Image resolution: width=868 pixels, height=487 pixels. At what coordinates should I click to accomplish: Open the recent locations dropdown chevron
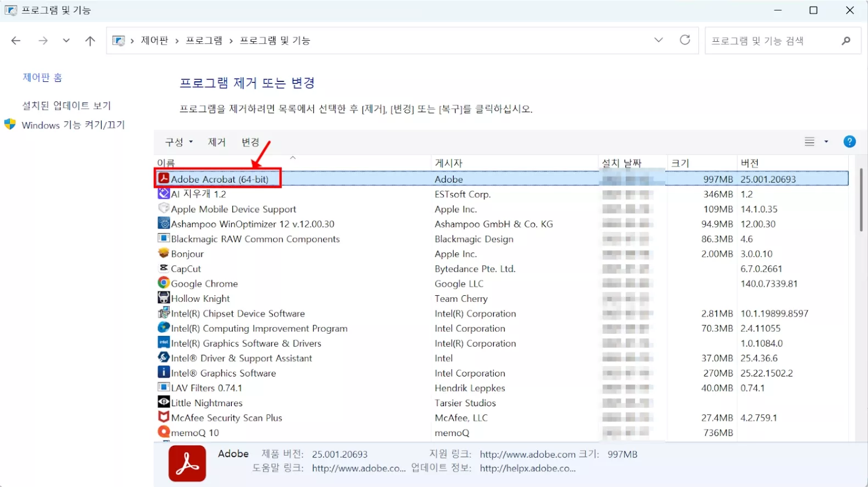click(x=66, y=40)
